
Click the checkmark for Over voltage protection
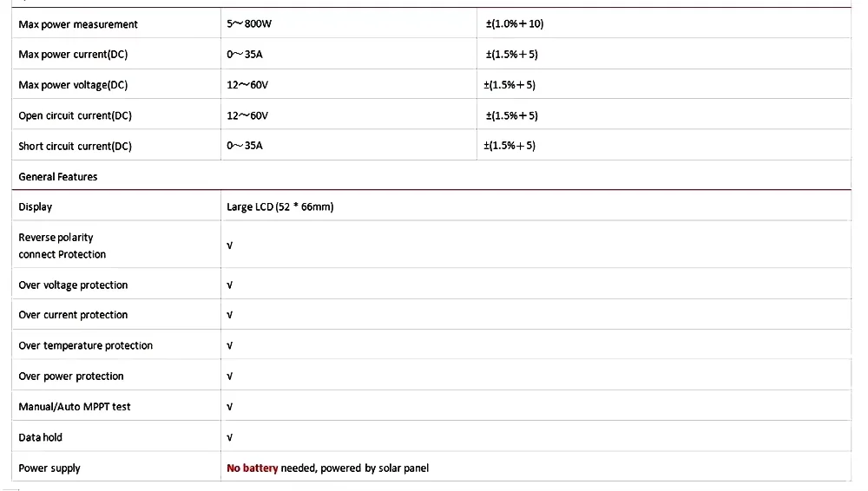(x=230, y=285)
